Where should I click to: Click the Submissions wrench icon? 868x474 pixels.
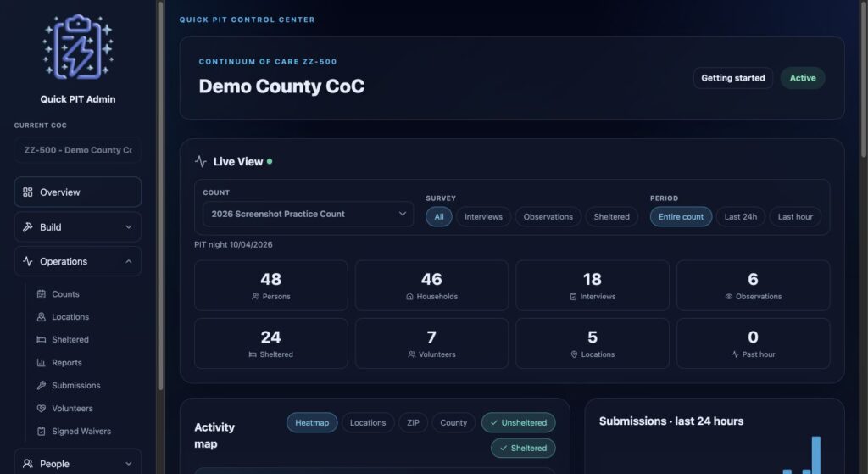41,386
